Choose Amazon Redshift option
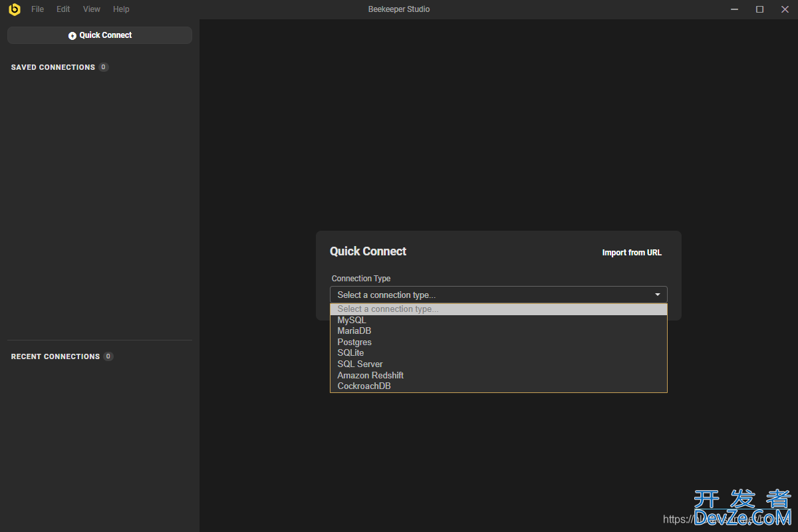 click(499, 375)
